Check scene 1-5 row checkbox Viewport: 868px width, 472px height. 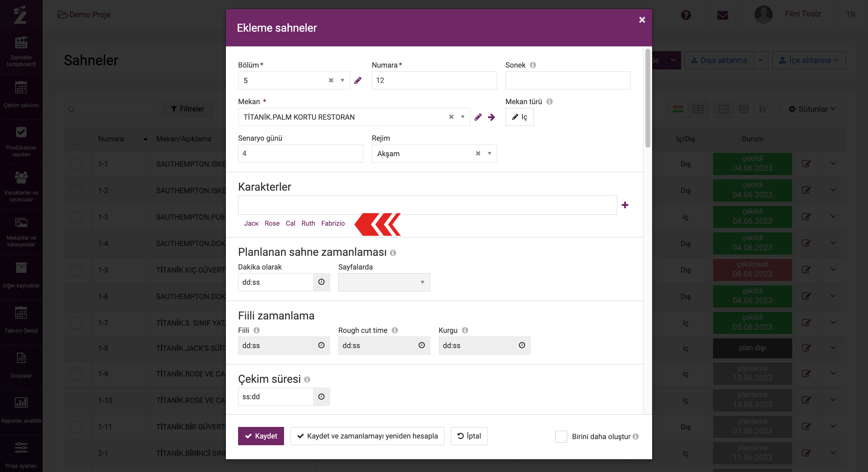click(x=76, y=270)
